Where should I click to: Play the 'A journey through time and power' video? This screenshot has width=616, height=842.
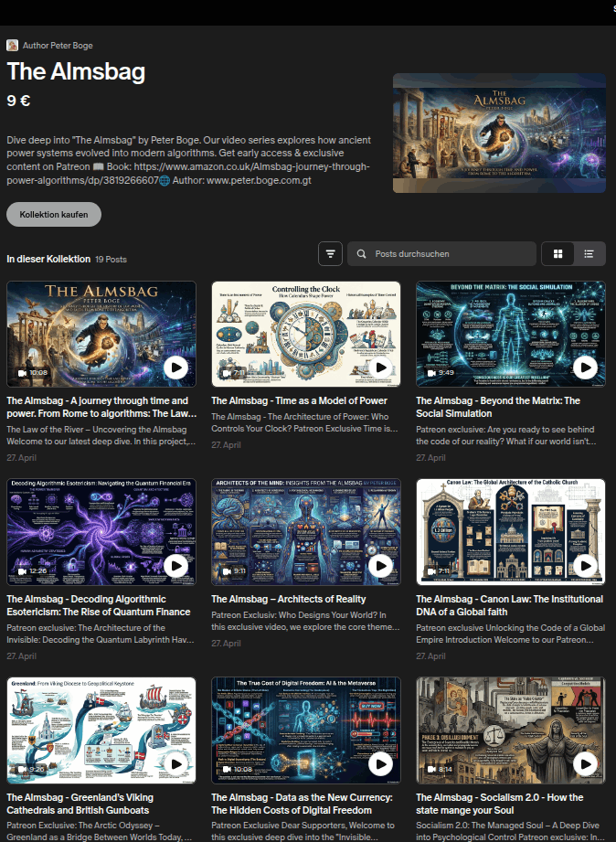[x=175, y=368]
